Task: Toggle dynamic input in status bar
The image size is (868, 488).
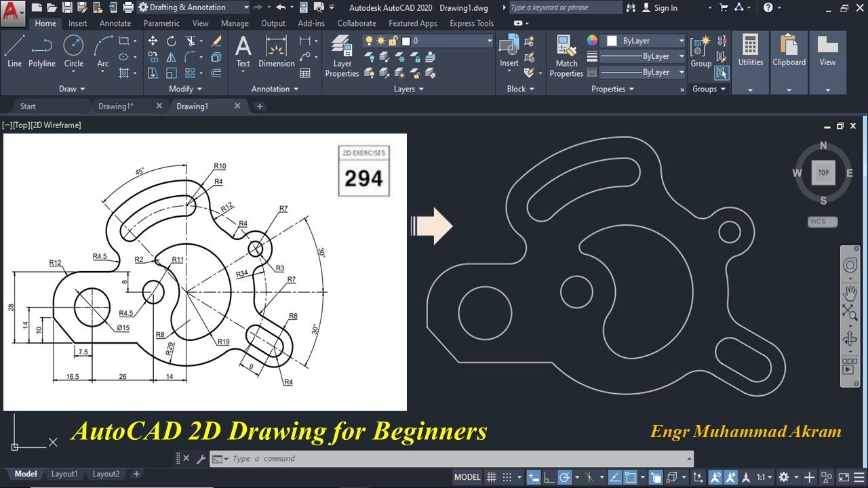Action: (534, 477)
